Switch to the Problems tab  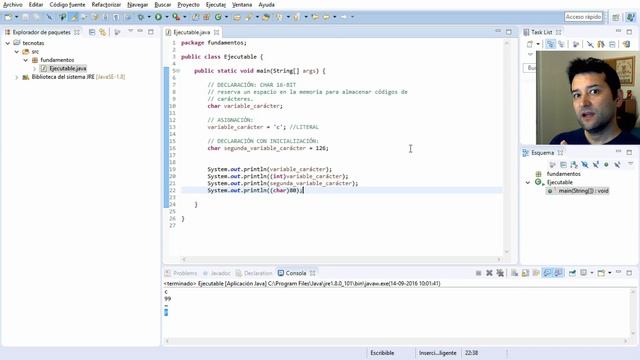click(181, 273)
